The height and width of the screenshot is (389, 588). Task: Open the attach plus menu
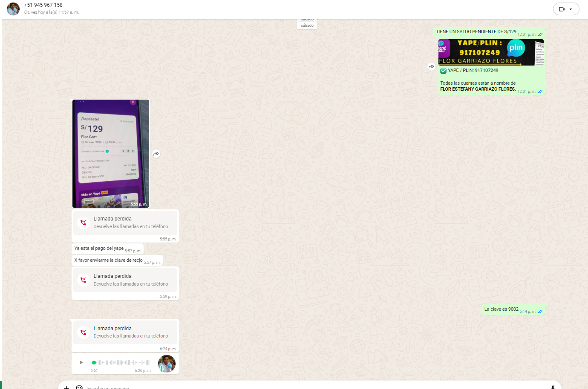(x=66, y=387)
